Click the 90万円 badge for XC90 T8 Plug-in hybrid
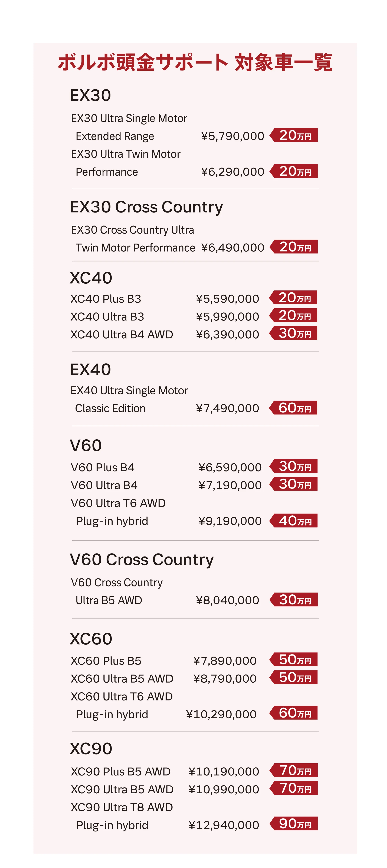Screen dimensions: 387x868 tap(294, 824)
